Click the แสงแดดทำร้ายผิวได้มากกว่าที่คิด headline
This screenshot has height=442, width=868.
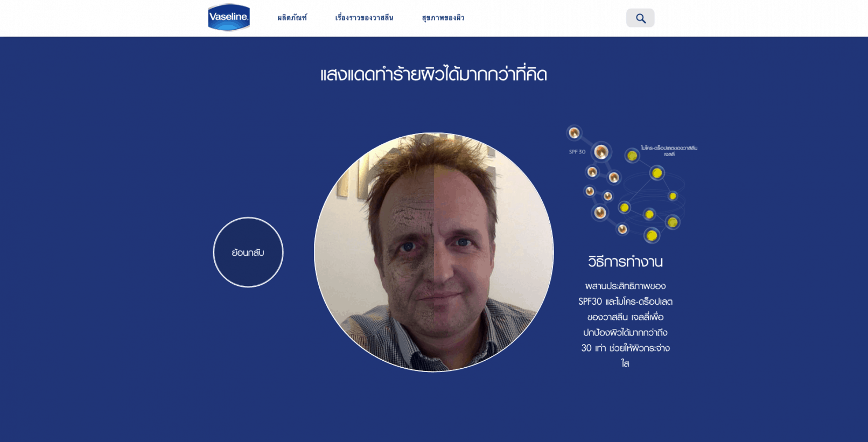[433, 74]
